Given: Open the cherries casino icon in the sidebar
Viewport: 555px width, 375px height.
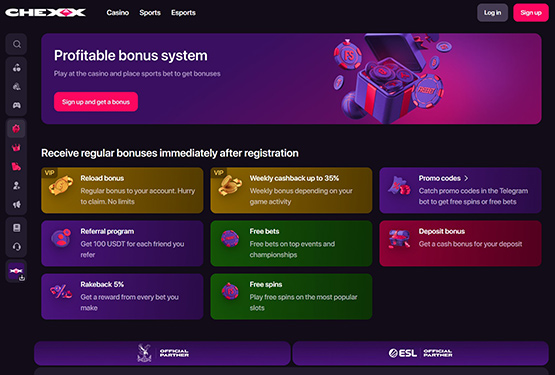Looking at the screenshot, I should tap(17, 68).
